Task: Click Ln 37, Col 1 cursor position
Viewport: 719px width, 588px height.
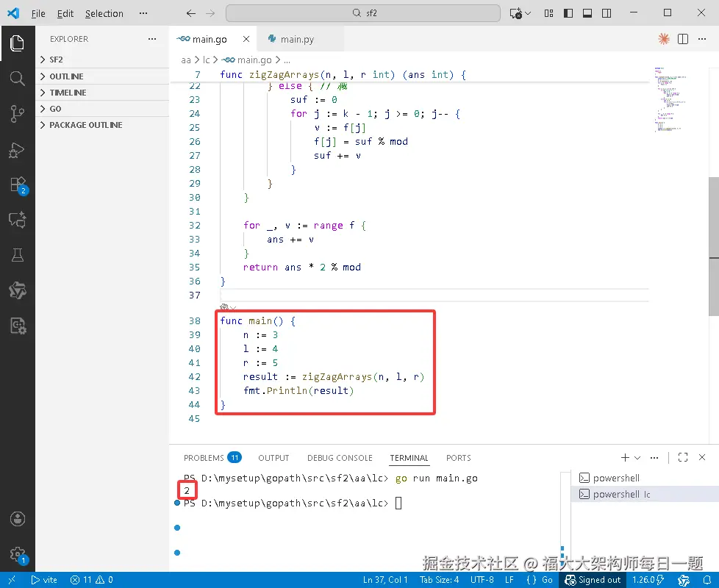Action: pos(385,580)
